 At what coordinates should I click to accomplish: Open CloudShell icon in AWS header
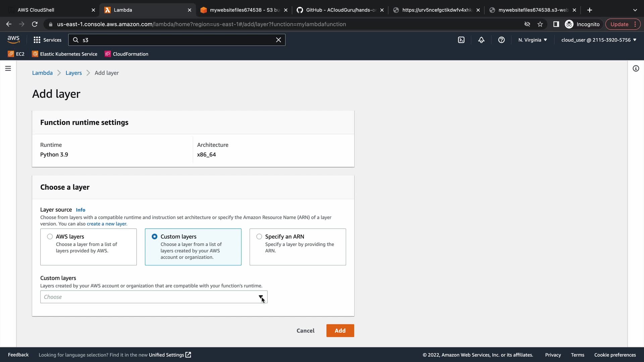coord(461,40)
